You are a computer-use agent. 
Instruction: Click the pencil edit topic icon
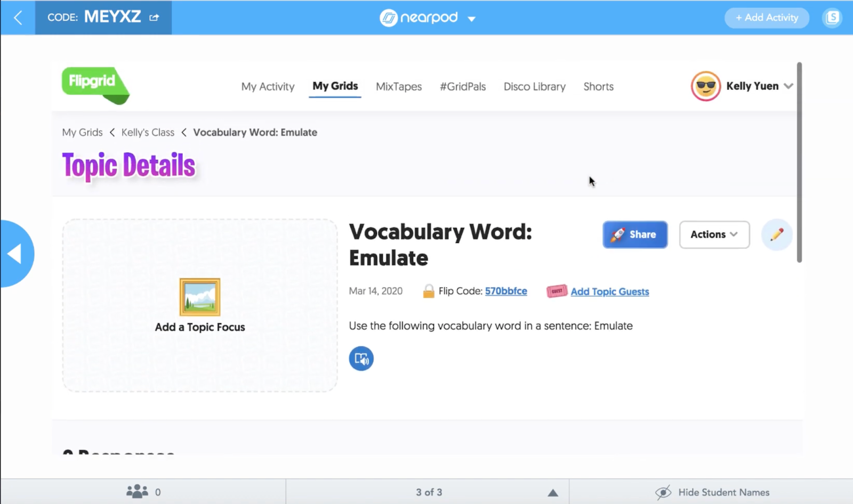(x=776, y=234)
